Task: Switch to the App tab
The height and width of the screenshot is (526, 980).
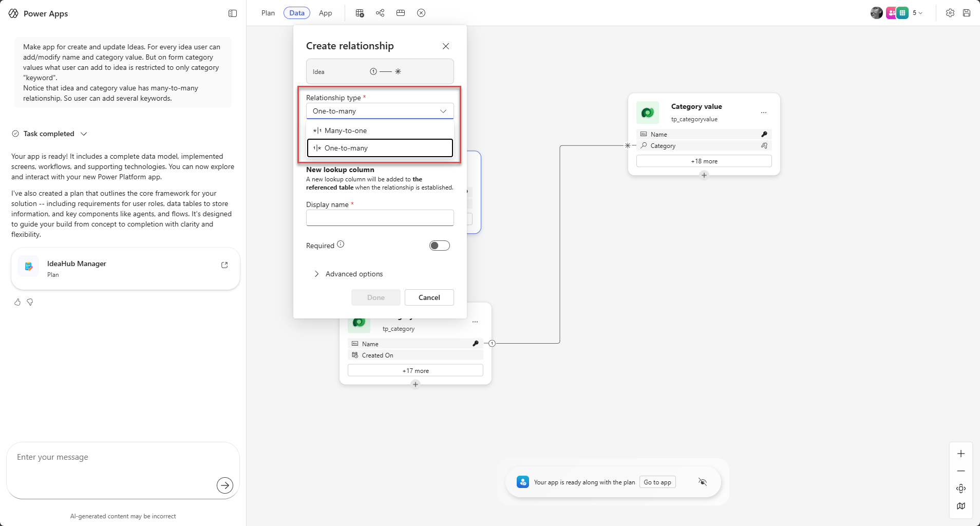Action: 325,13
